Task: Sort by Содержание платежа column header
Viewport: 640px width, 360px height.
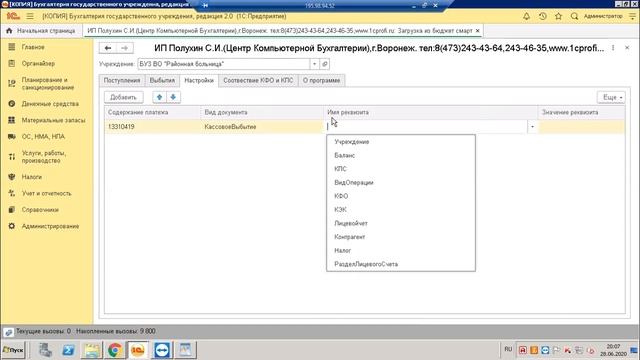Action: 152,112
